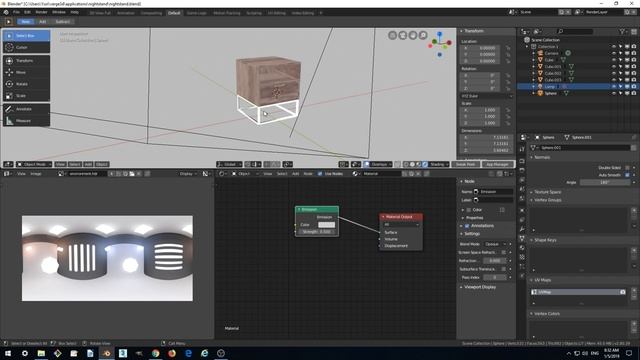Open the XYZ Euler rotation mode dropdown
Screen dimensions: 640x360
point(487,96)
